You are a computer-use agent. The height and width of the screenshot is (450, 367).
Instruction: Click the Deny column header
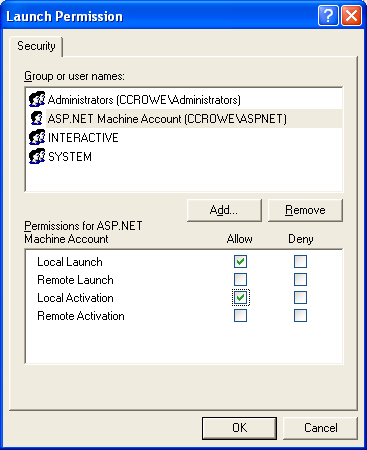tap(301, 239)
